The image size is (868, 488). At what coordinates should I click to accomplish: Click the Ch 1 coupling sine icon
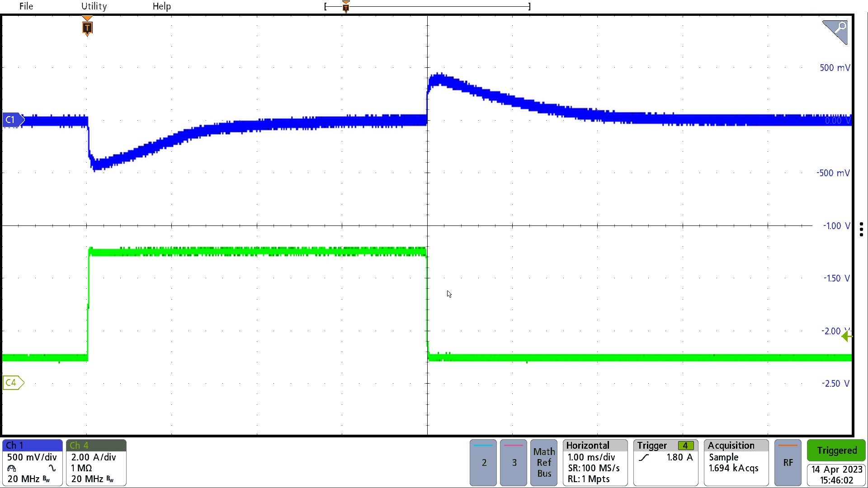coord(52,468)
